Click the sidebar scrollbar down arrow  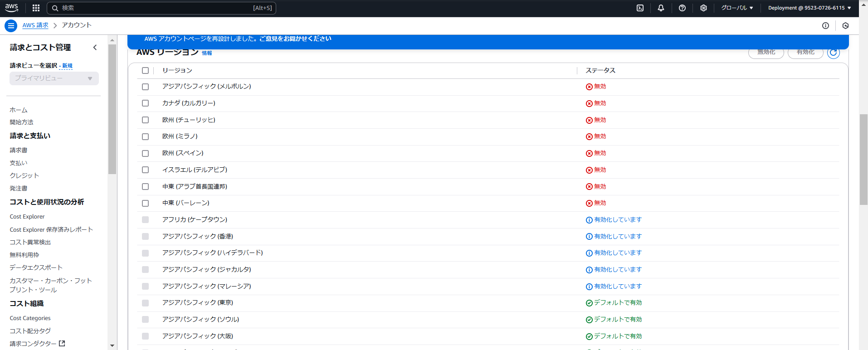click(x=112, y=346)
